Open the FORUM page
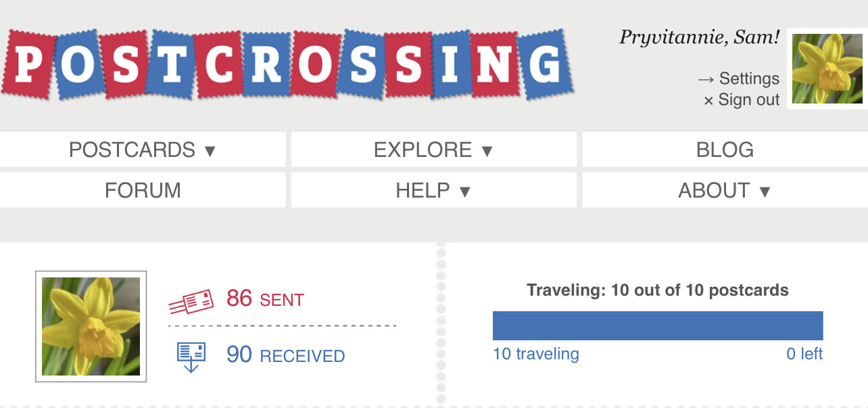The height and width of the screenshot is (408, 868). tap(143, 190)
